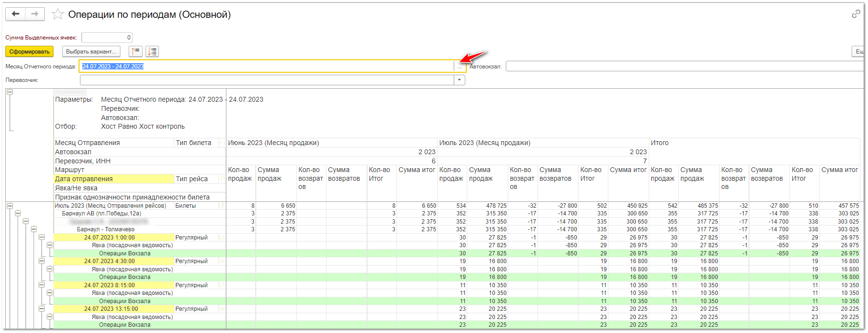
Task: Collapse the 24.07.2023 1:00:00 departure group
Action: pyautogui.click(x=42, y=237)
